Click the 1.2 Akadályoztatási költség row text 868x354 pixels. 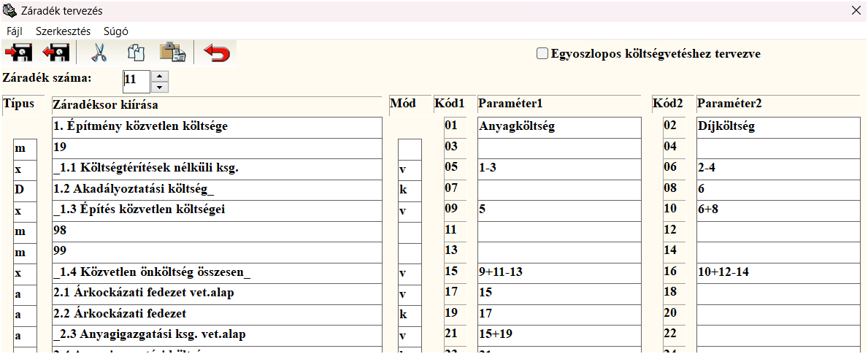click(217, 190)
